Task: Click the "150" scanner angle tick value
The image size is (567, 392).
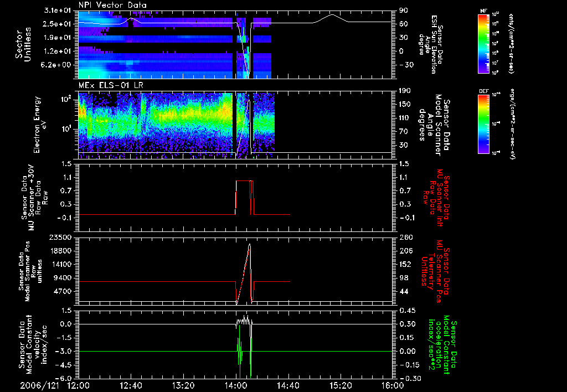Action: [405, 104]
